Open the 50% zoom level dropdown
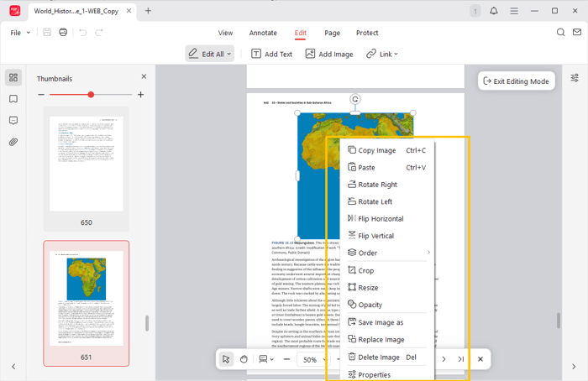Image resolution: width=588 pixels, height=381 pixels. click(313, 360)
